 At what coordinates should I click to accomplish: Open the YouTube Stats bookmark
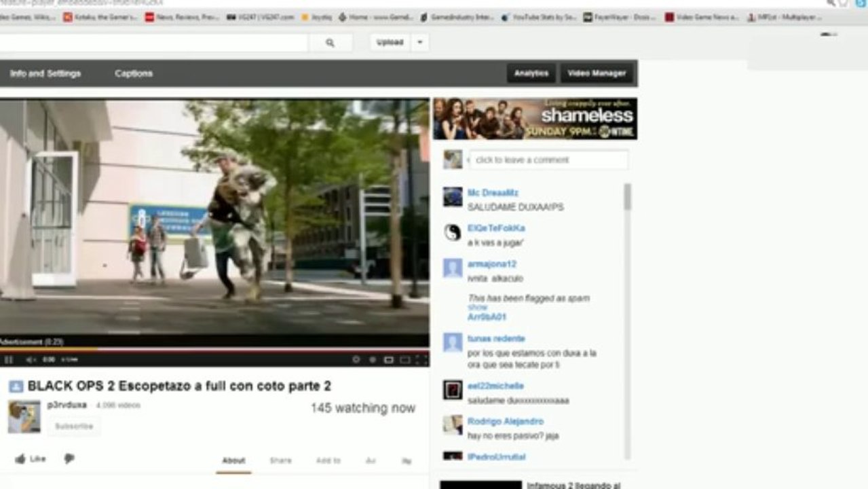[539, 17]
